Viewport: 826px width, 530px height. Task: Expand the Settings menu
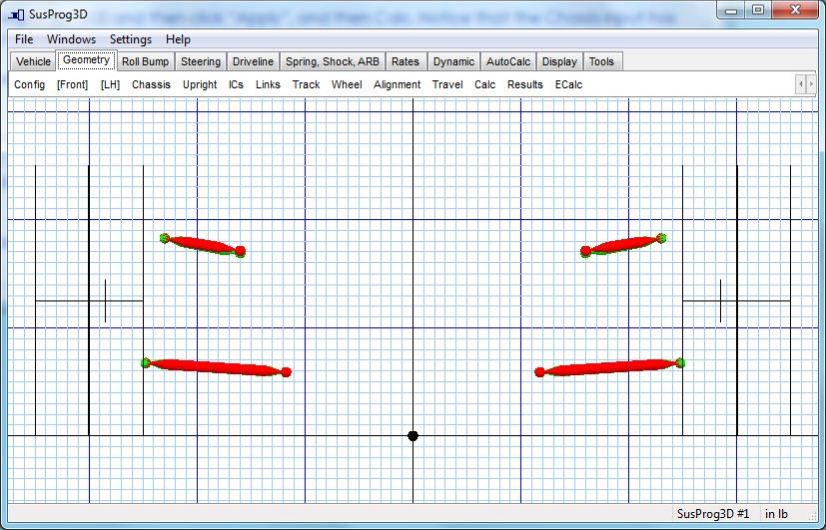click(x=131, y=39)
